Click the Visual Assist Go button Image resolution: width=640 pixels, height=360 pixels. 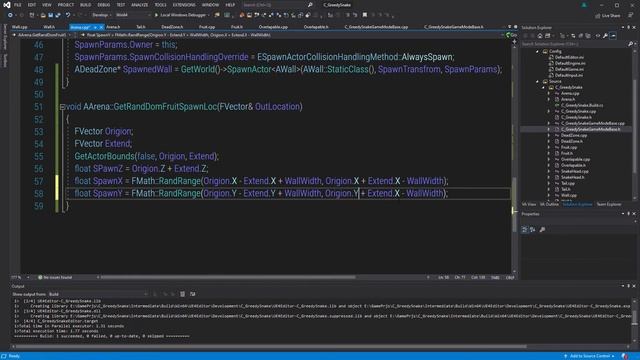click(x=511, y=35)
